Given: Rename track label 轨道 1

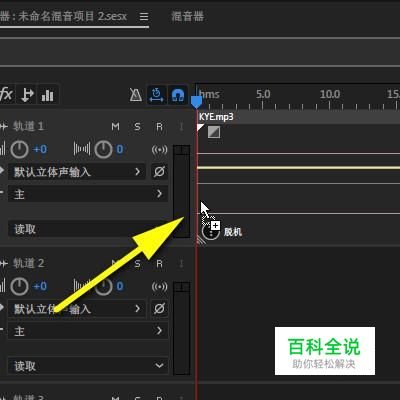Looking at the screenshot, I should point(28,126).
